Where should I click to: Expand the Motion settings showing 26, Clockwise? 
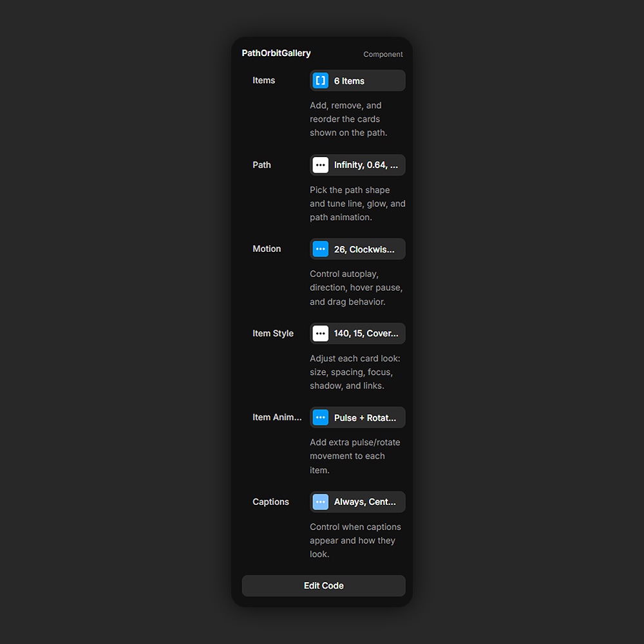coord(357,249)
